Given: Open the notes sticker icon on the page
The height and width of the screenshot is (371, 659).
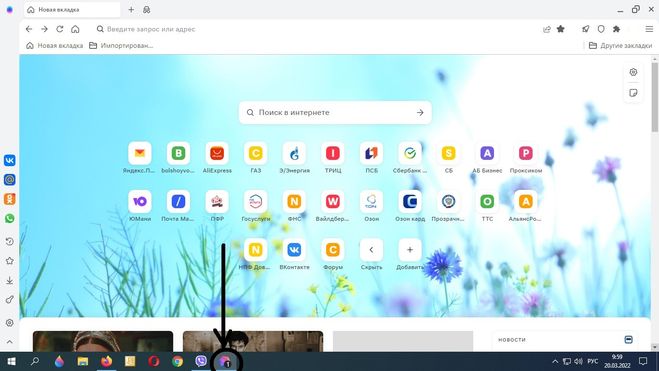Looking at the screenshot, I should click(x=633, y=93).
